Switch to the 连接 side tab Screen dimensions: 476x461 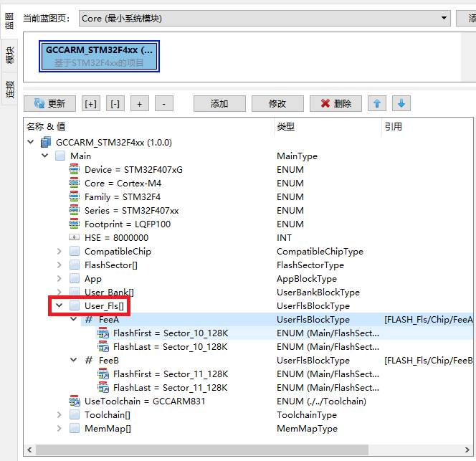click(x=9, y=89)
